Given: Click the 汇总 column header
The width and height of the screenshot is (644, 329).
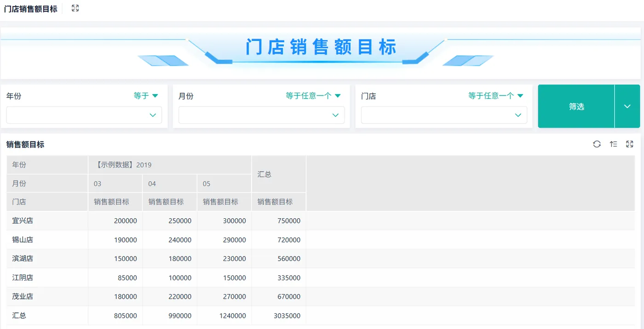Looking at the screenshot, I should 279,174.
